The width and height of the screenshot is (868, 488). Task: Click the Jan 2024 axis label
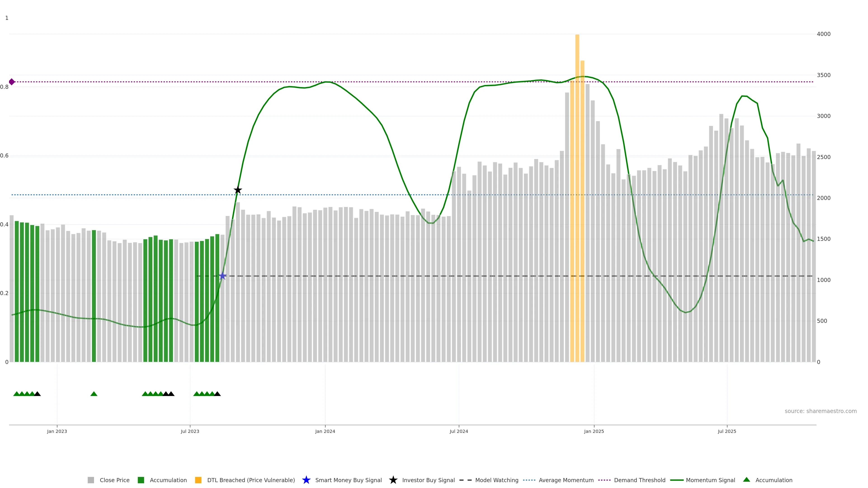[325, 432]
